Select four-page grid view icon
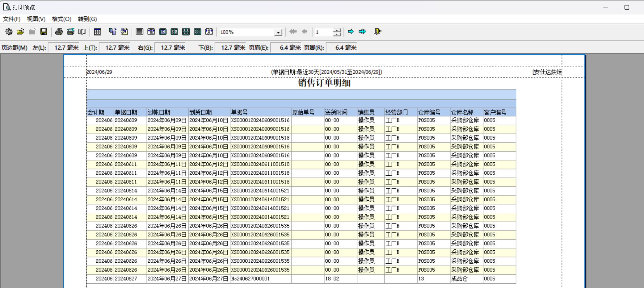This screenshot has width=644, height=288. point(186,32)
